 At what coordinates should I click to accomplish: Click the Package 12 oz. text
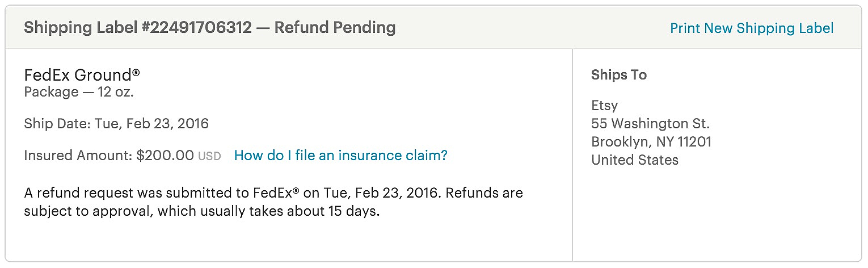(x=79, y=92)
